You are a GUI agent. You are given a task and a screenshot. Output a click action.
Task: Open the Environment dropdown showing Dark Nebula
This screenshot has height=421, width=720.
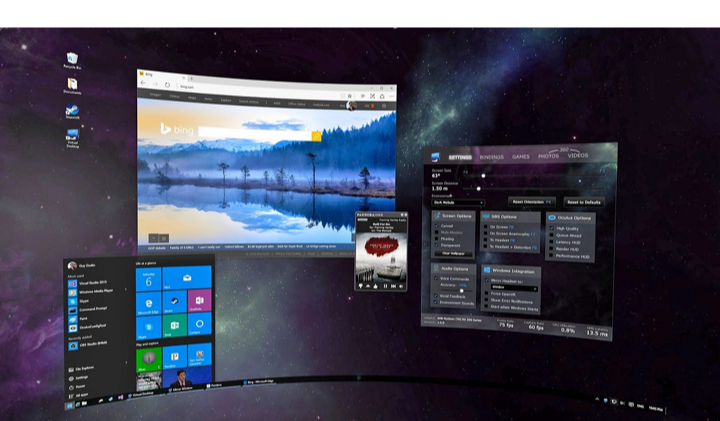pyautogui.click(x=457, y=202)
